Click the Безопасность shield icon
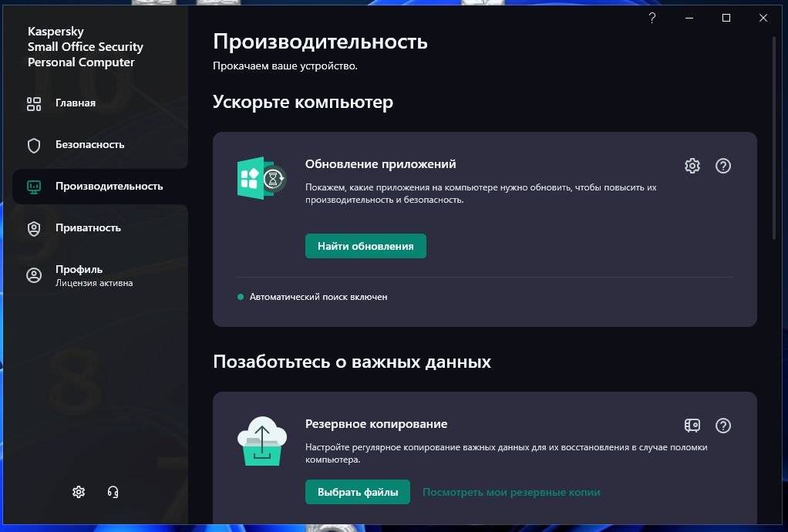 [x=34, y=146]
